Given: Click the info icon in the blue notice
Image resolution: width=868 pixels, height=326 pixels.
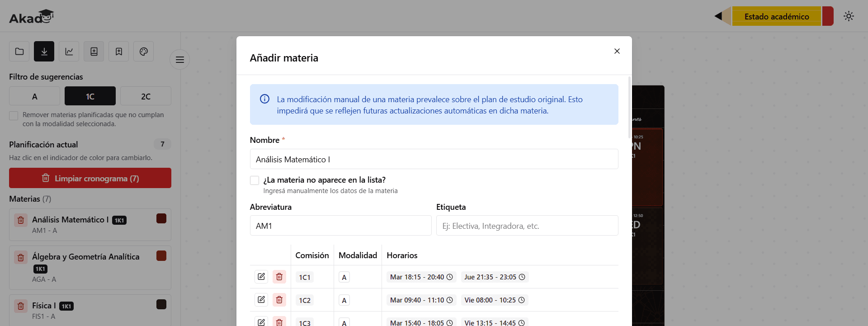Looking at the screenshot, I should 265,99.
